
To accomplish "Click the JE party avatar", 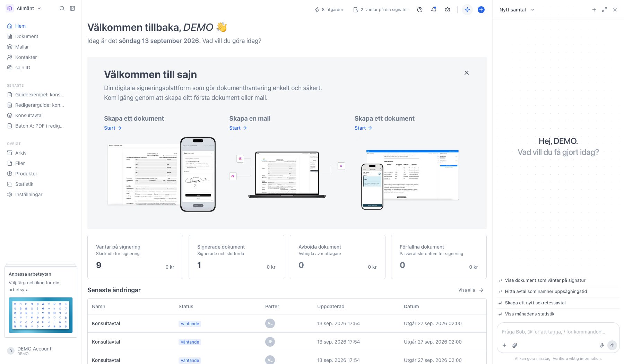I will (x=270, y=342).
